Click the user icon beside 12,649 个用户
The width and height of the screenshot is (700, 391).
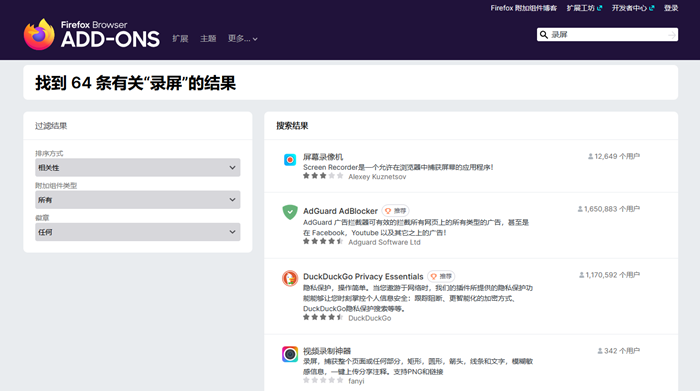point(590,156)
